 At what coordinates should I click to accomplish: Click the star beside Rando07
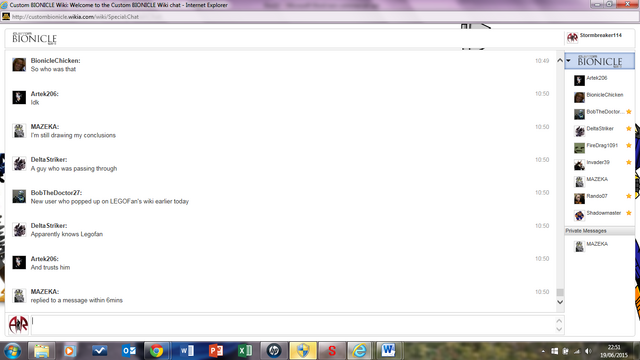pos(629,196)
